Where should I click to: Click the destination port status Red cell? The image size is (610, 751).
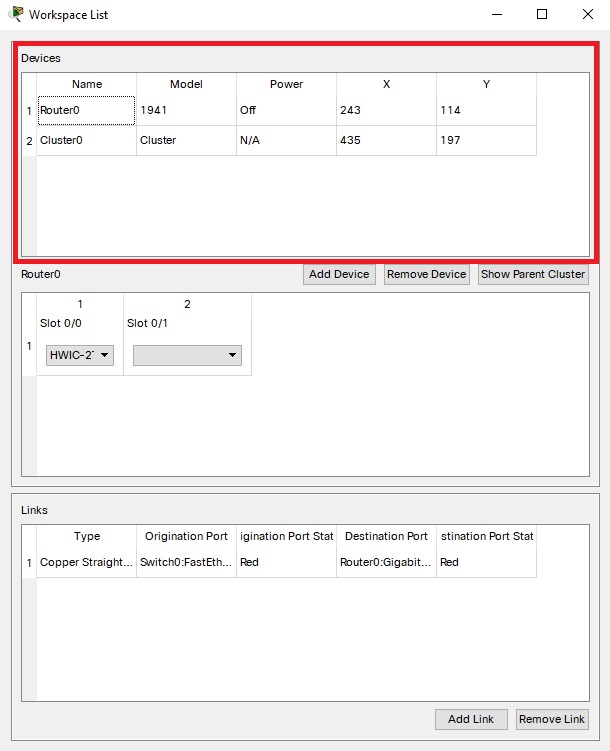(486, 562)
